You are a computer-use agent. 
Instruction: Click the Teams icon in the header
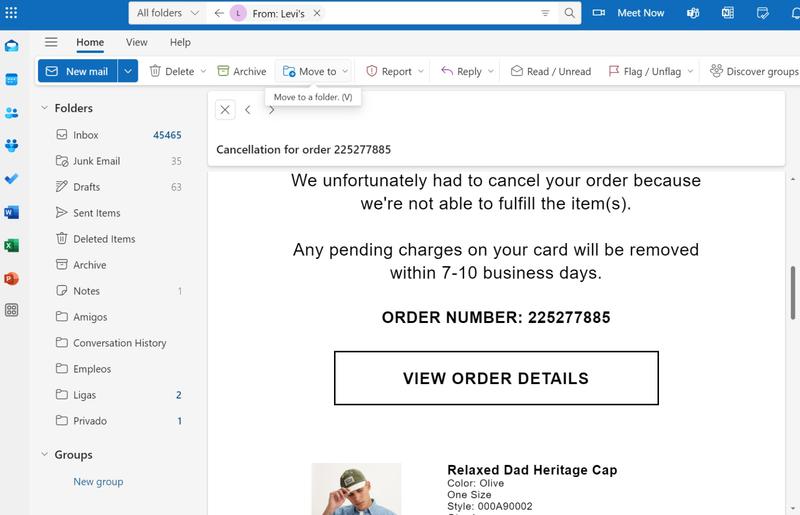point(693,13)
